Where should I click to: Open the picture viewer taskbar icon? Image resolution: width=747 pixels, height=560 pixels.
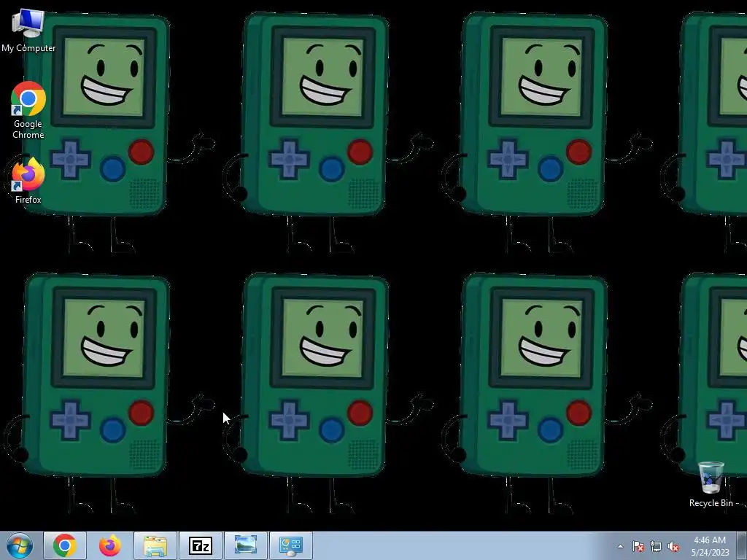point(246,545)
